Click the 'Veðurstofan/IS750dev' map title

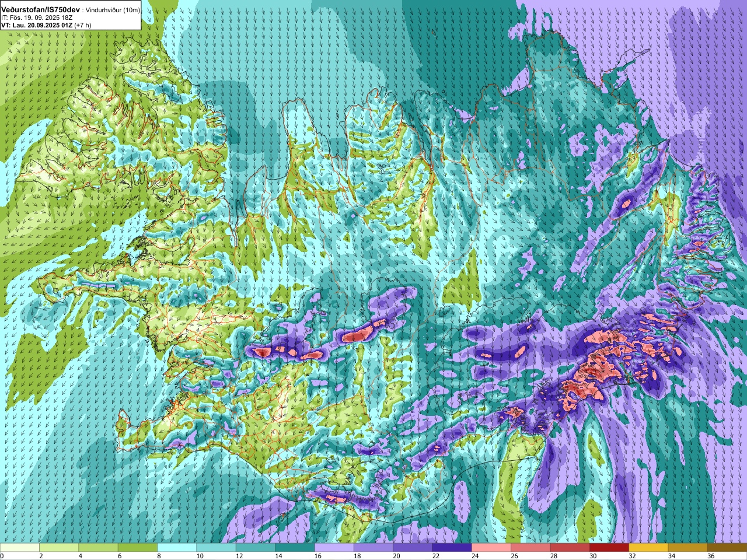41,10
